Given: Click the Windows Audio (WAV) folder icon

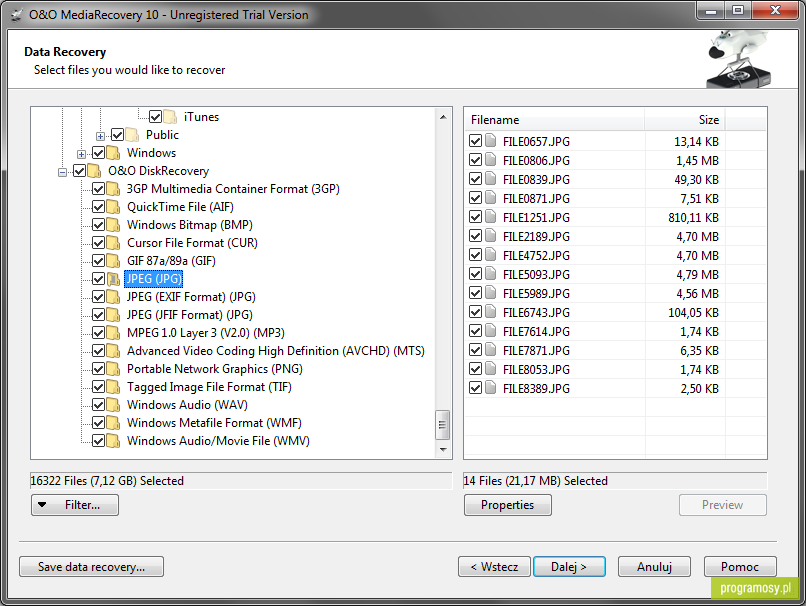Looking at the screenshot, I should [113, 405].
